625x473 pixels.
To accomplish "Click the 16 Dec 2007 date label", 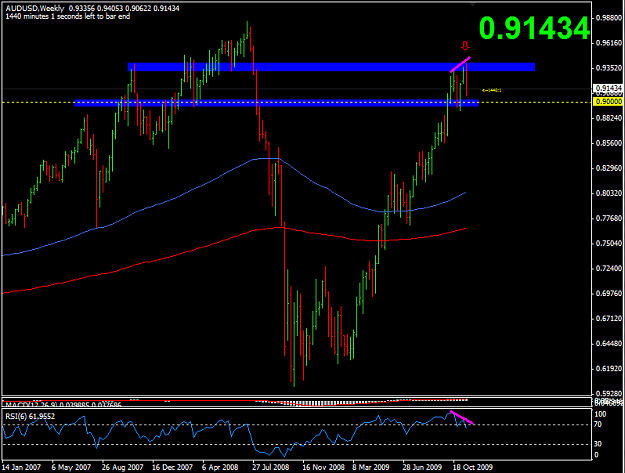I will tap(173, 467).
